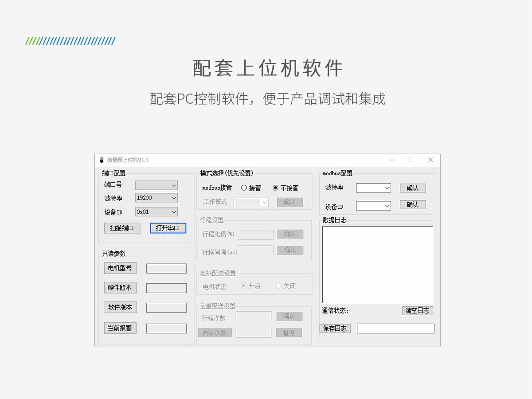This screenshot has width=532, height=399.
Task: Expand the 波特率 dropdown under modbus配置
Action: coord(374,188)
